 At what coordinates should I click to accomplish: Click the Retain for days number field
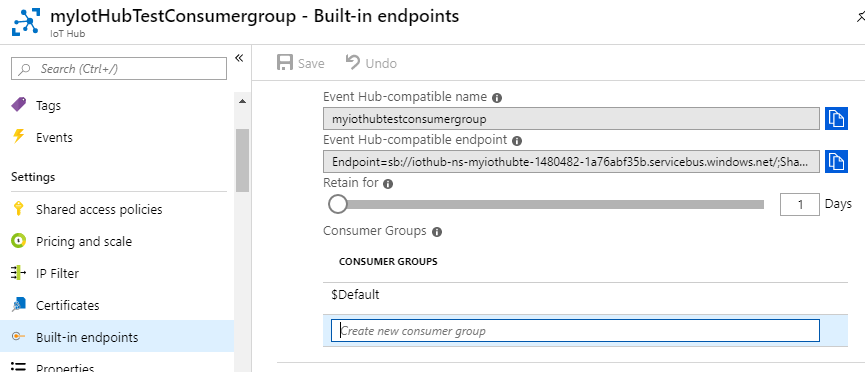point(800,205)
